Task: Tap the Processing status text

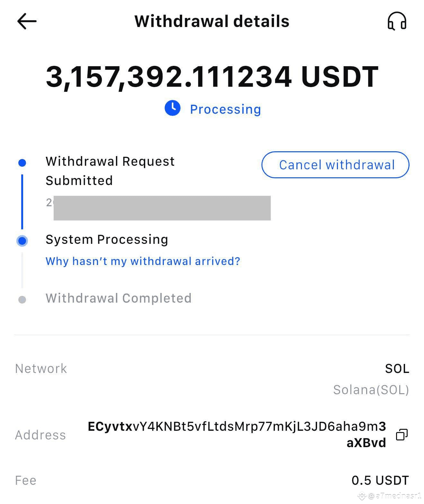Action: [x=225, y=109]
